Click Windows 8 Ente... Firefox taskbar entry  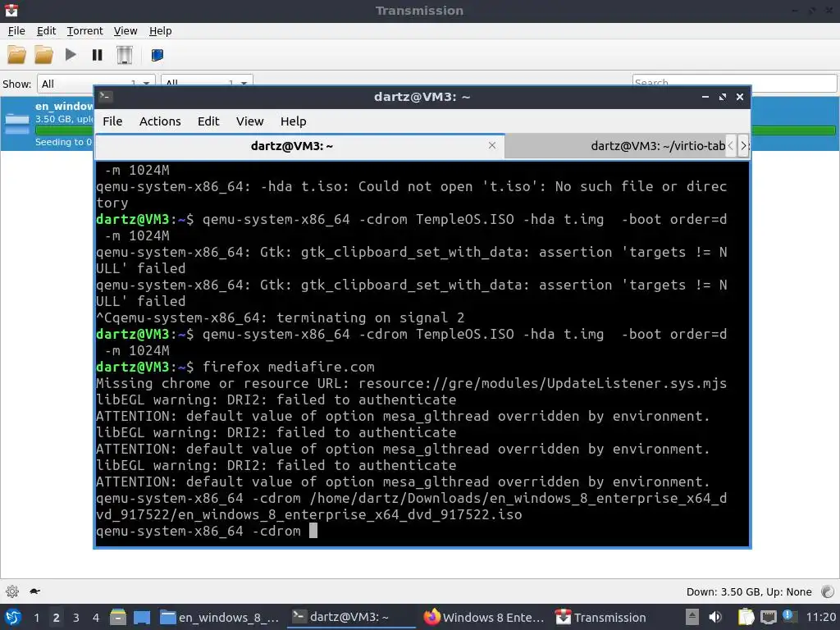[x=484, y=618]
